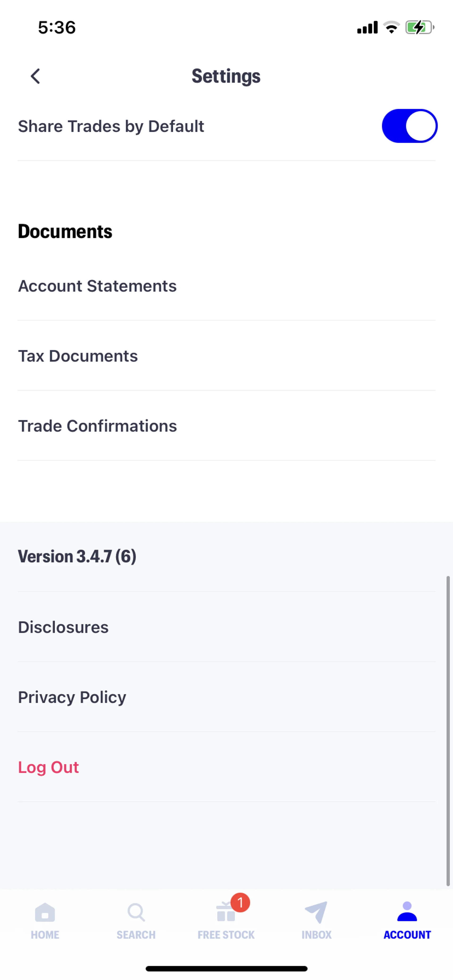Open Tax Documents
This screenshot has height=980, width=453.
click(x=78, y=356)
